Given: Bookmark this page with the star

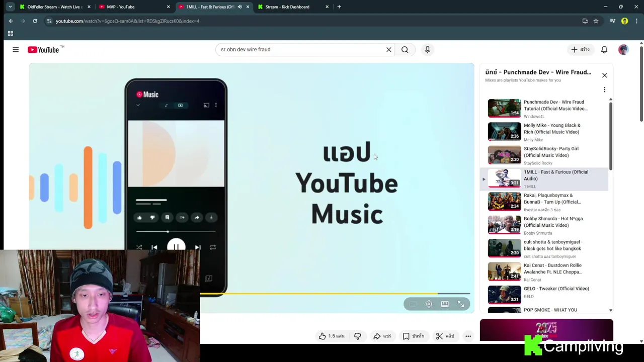Looking at the screenshot, I should click(596, 21).
